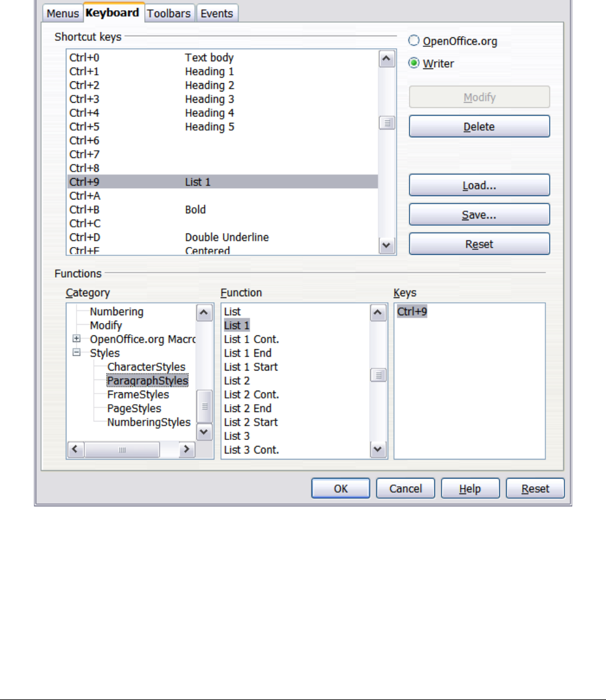The height and width of the screenshot is (700, 606).
Task: Open the Events tab
Action: [x=217, y=14]
